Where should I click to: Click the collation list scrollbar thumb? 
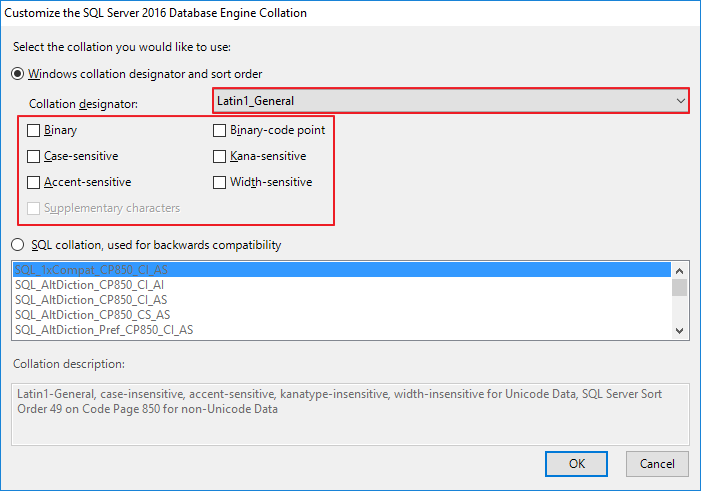[680, 288]
